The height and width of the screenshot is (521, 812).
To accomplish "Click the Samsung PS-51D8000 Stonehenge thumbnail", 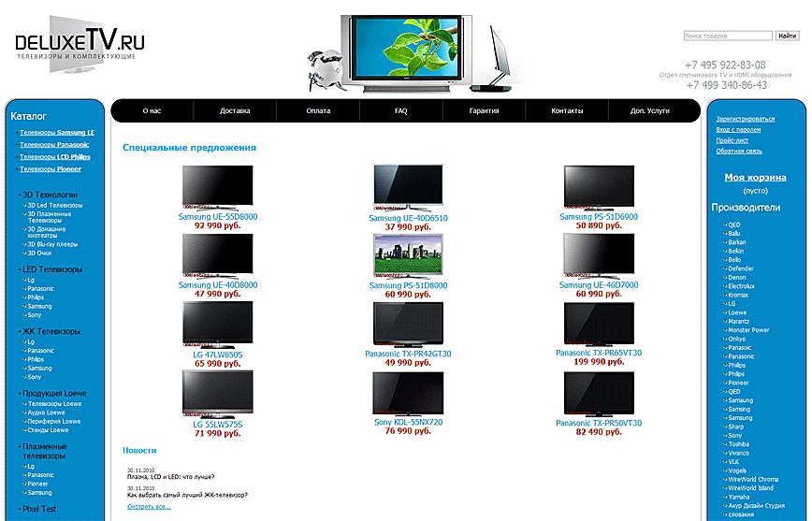I will [x=408, y=256].
